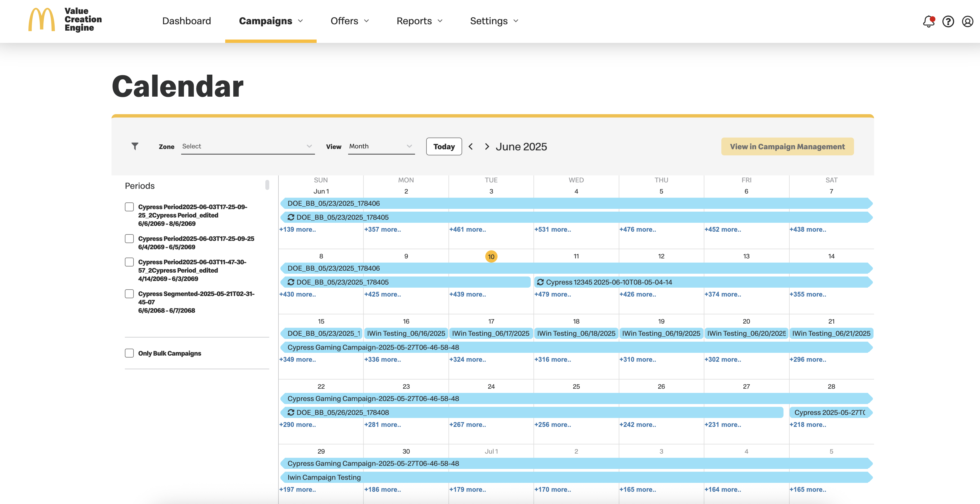This screenshot has height=504, width=980.
Task: Toggle Cypress Period 4/14/2069 - 6/3/2069 checkbox
Action: [129, 262]
